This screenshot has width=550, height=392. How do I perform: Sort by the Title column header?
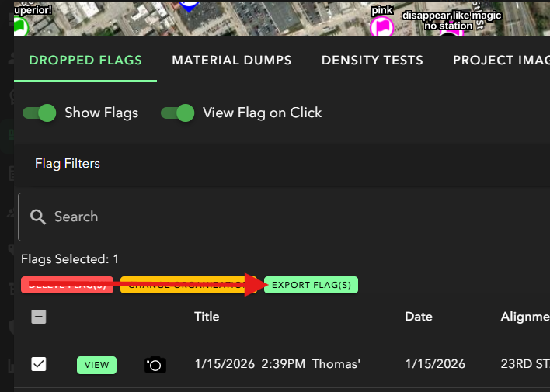(207, 317)
